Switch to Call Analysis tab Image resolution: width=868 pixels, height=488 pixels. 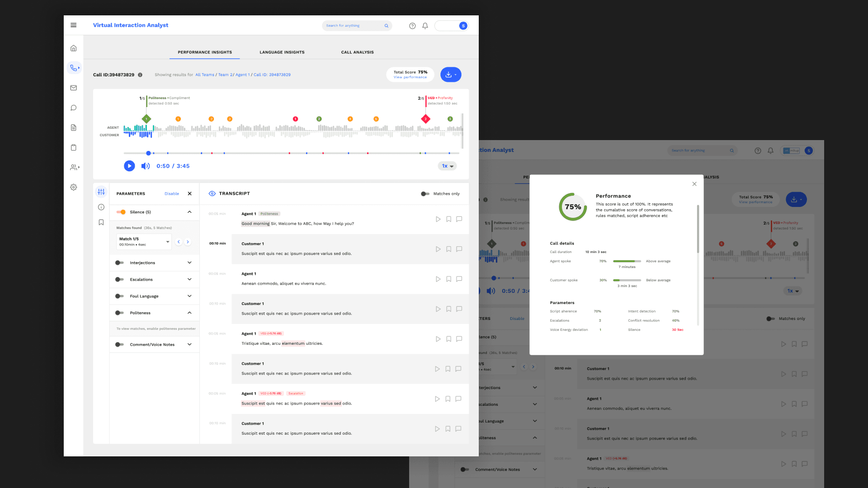click(x=358, y=52)
